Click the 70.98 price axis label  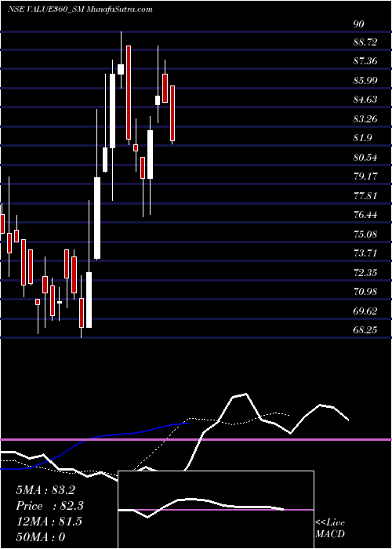[x=366, y=291]
